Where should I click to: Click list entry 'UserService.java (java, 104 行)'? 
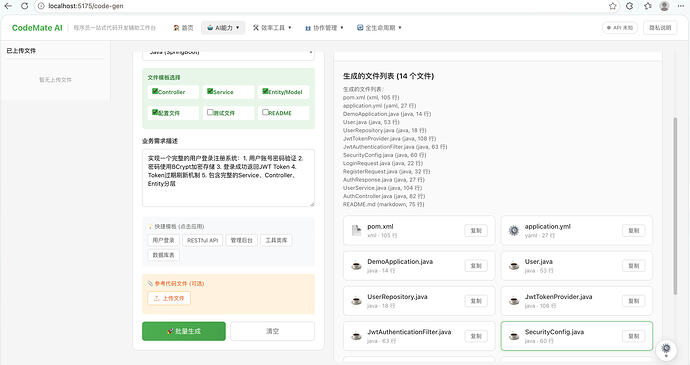click(385, 188)
